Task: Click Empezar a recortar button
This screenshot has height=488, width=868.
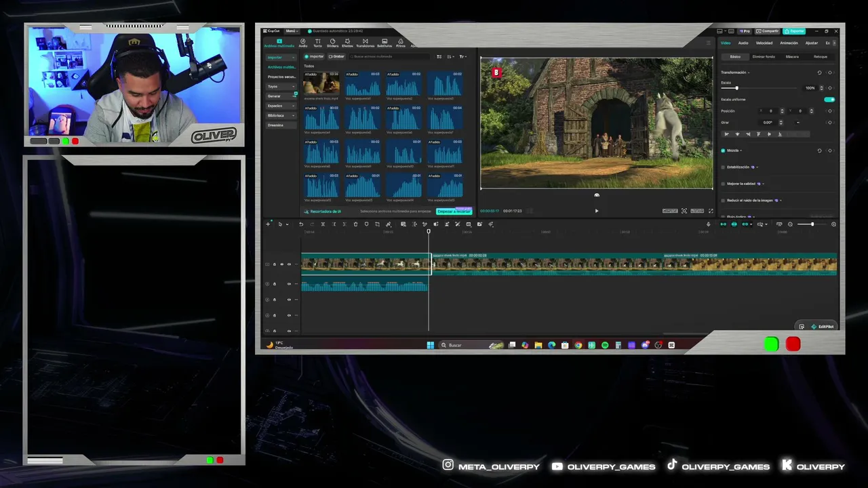Action: pyautogui.click(x=454, y=211)
